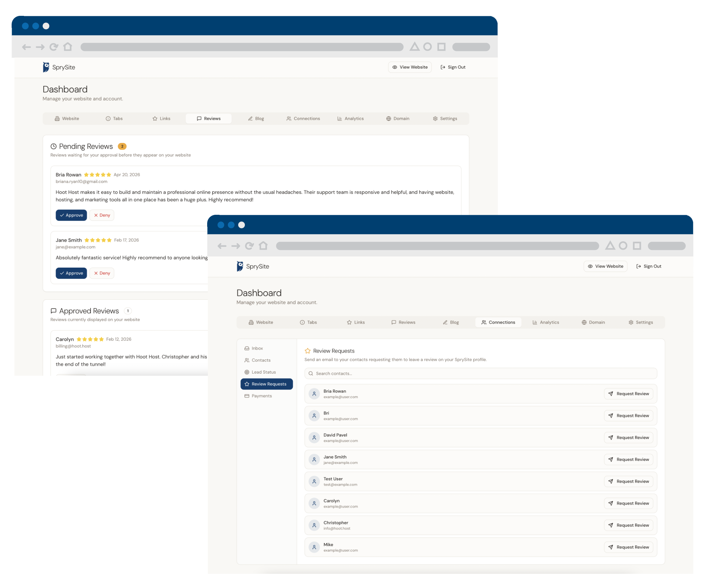
Task: Click Bria Rowan's contact avatar icon
Action: coord(314,394)
